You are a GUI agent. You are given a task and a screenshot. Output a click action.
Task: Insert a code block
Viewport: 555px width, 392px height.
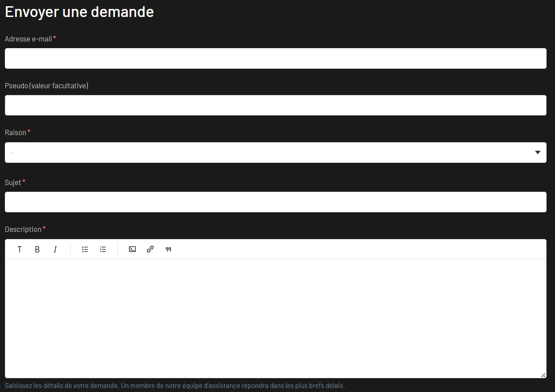[132, 249]
